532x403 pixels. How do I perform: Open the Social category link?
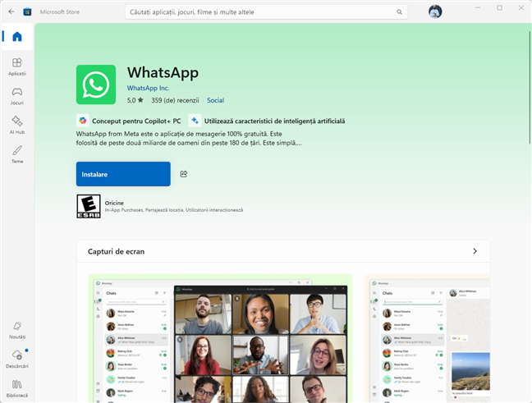tap(215, 100)
